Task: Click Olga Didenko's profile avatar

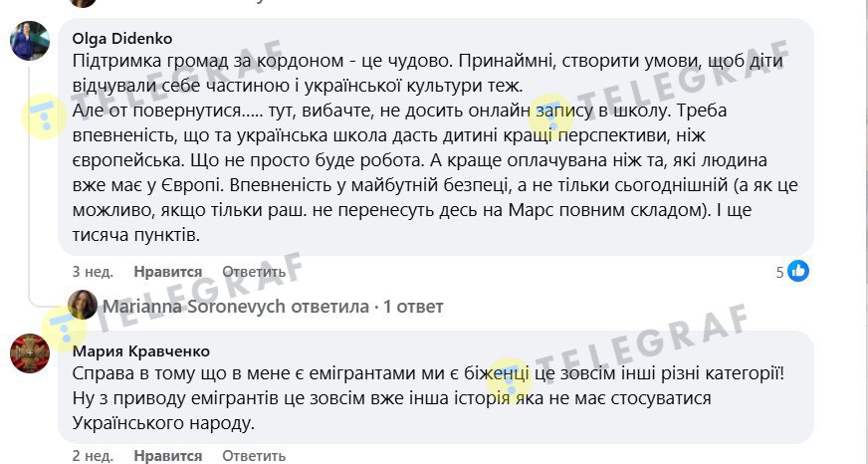Action: [x=30, y=42]
